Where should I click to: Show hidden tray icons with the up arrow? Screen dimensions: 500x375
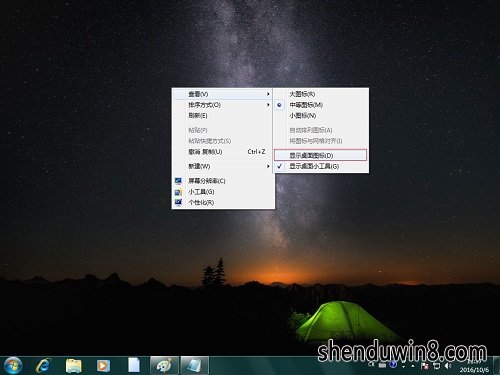[413, 366]
